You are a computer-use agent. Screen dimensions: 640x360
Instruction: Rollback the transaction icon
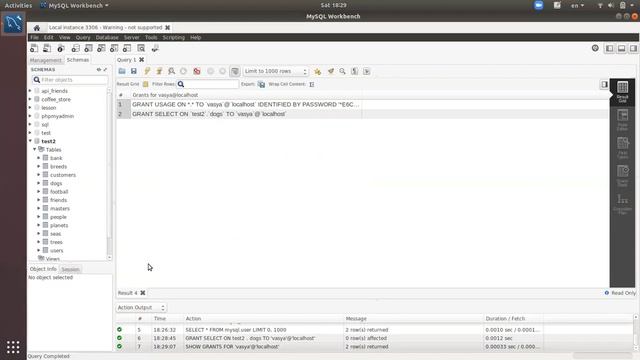pos(222,71)
